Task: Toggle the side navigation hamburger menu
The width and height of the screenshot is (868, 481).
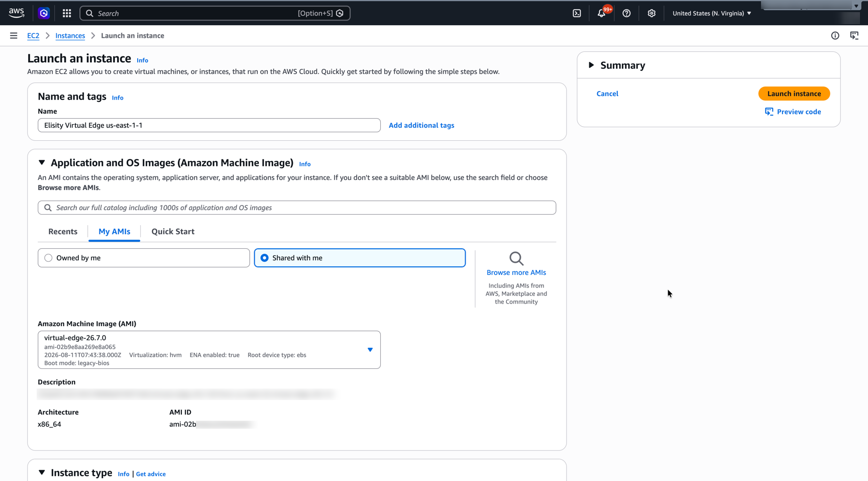Action: click(x=14, y=36)
